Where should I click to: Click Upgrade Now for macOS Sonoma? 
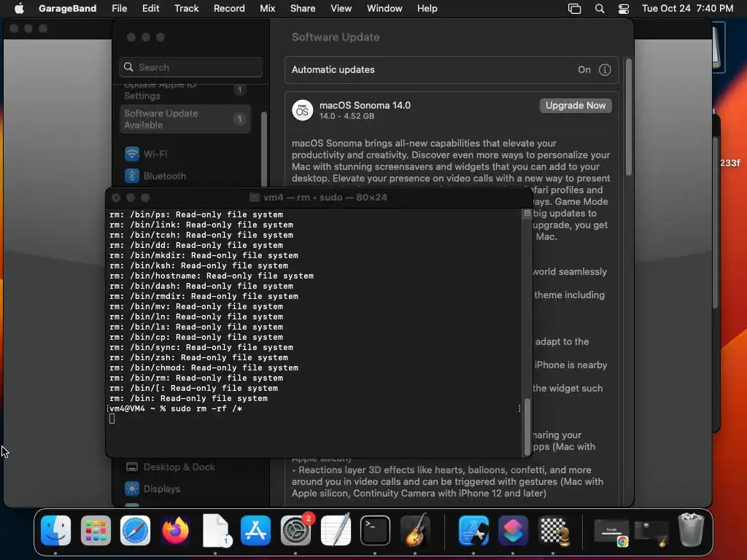[576, 105]
